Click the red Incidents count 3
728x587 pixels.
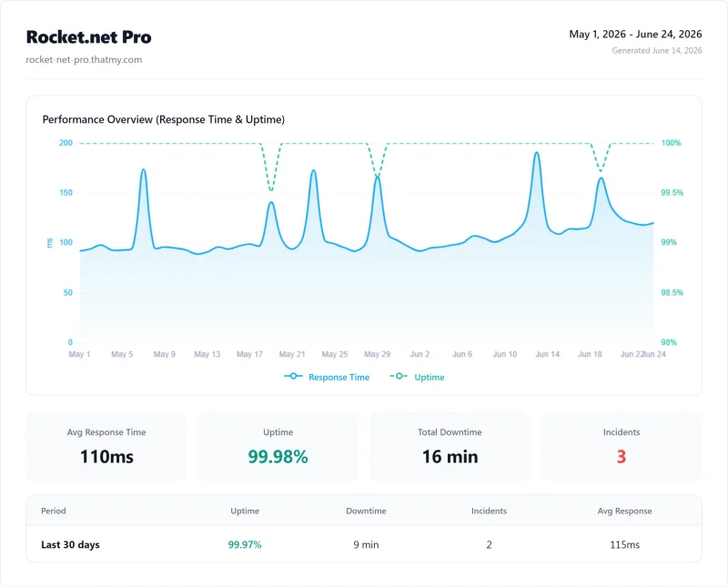pos(622,457)
